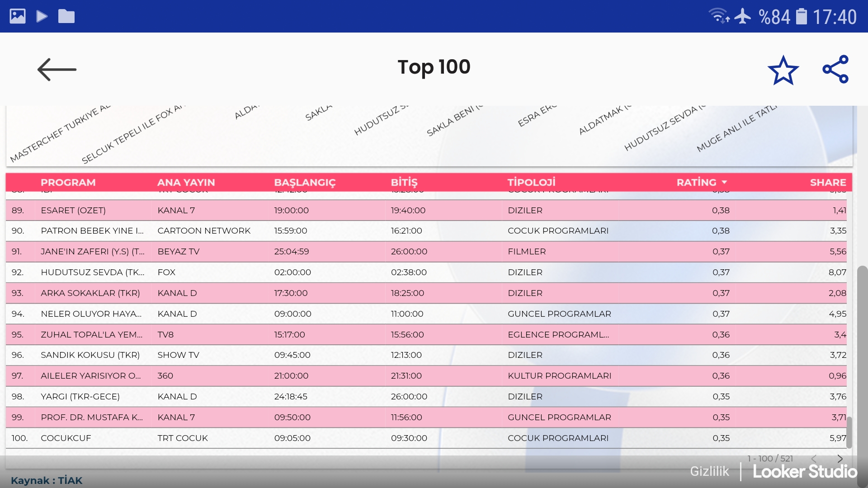
Task: Toggle RATING column sort arrow
Action: pyautogui.click(x=725, y=183)
